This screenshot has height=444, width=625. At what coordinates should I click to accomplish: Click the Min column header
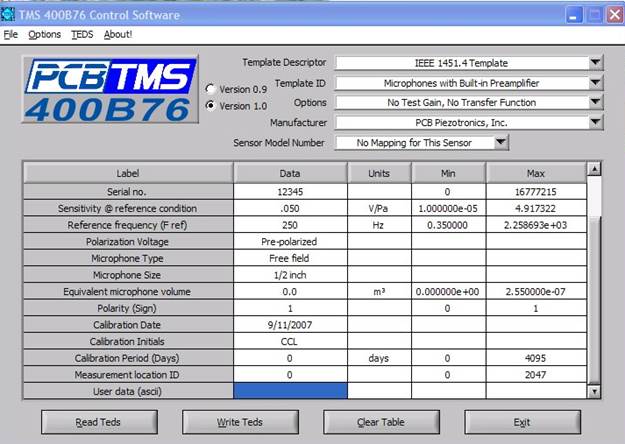[448, 173]
